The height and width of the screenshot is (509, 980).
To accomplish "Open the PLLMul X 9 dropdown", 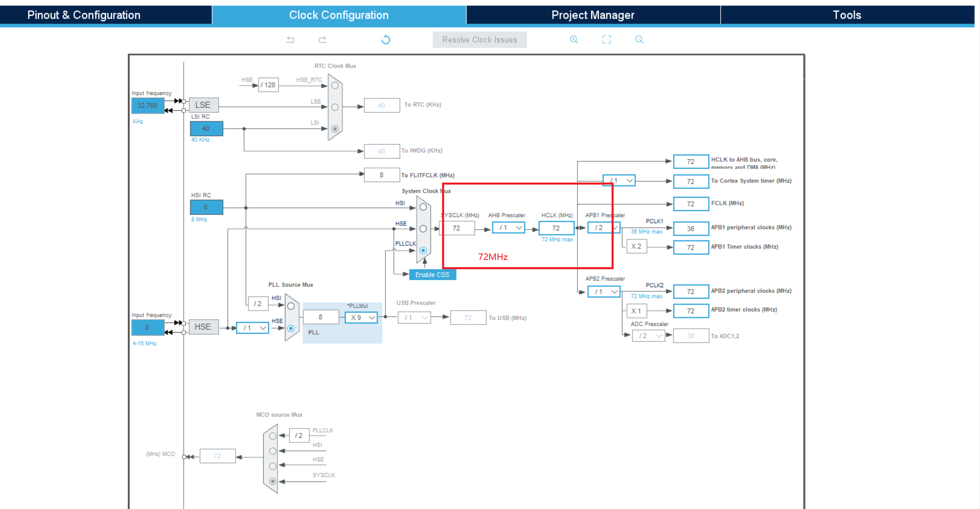I will tap(362, 318).
